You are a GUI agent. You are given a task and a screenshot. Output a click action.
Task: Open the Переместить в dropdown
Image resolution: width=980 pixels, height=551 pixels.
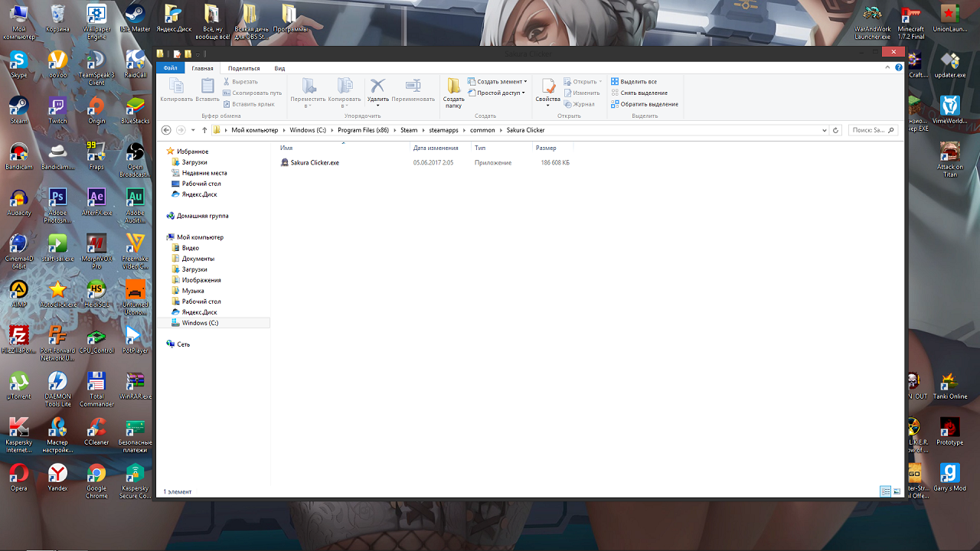pos(308,92)
